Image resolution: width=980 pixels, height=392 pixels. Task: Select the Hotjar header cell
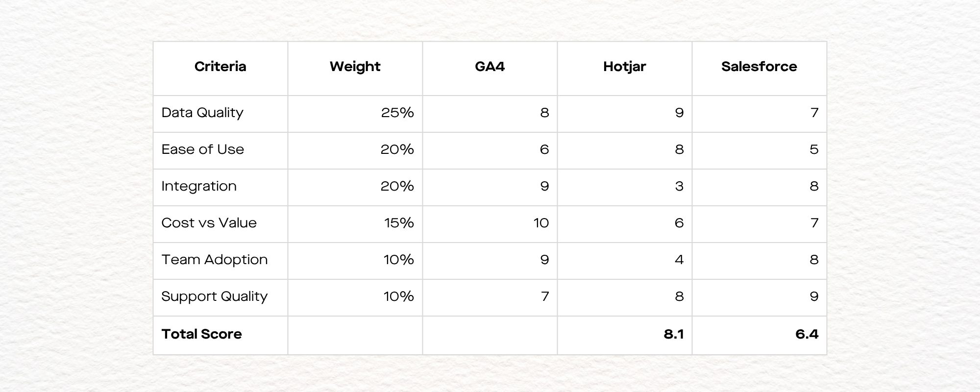[x=624, y=67]
